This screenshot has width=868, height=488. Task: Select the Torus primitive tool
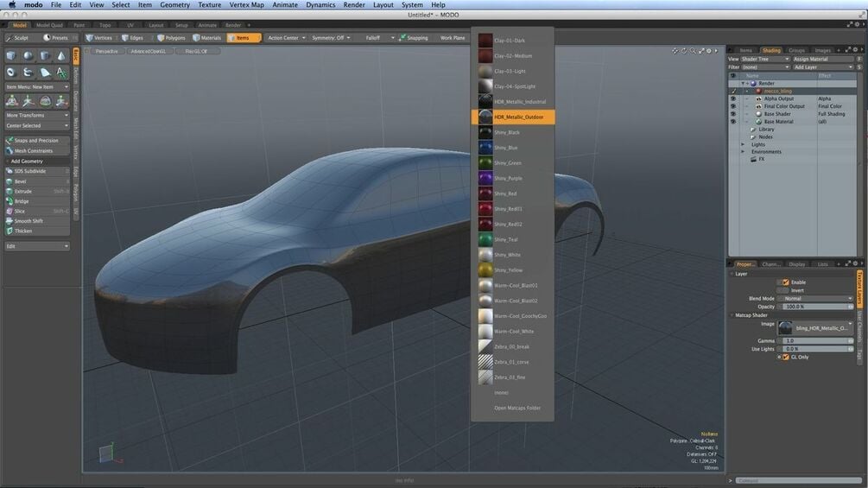[x=11, y=73]
